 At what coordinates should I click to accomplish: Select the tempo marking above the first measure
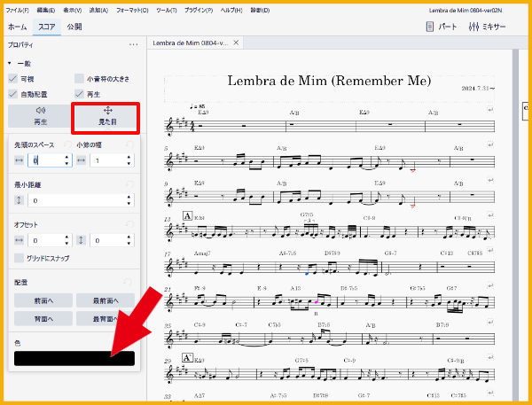coord(197,107)
